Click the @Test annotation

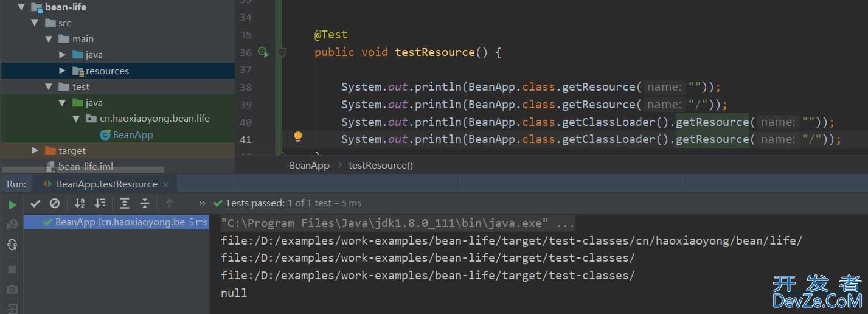tap(331, 35)
